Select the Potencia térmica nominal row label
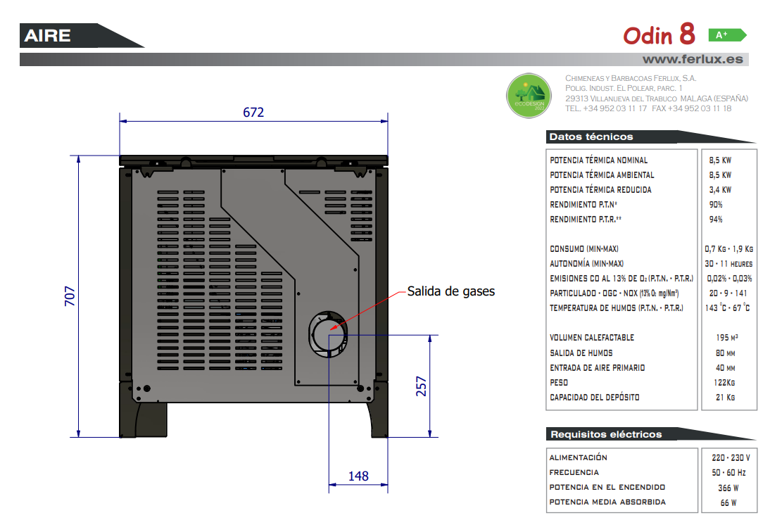 tap(599, 160)
